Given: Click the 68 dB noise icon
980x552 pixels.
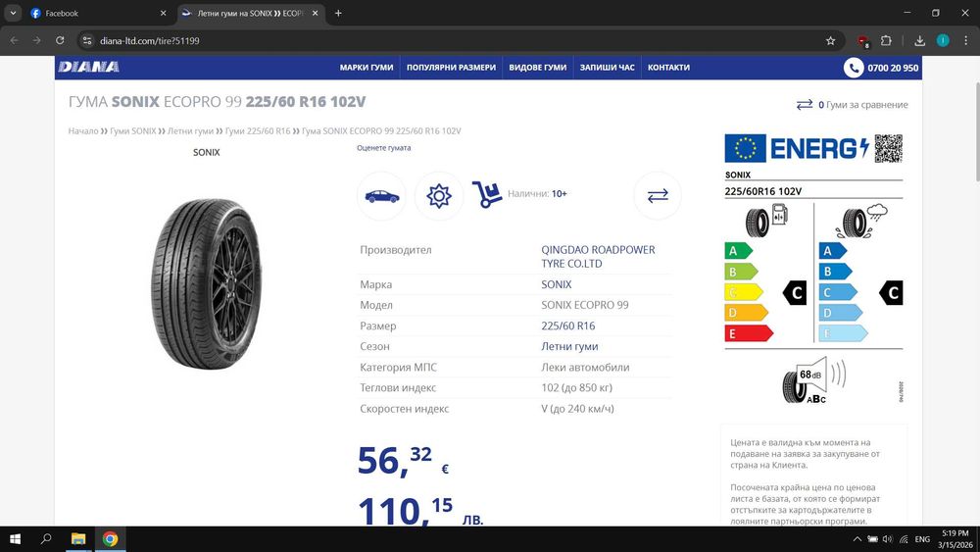Looking at the screenshot, I should (x=813, y=380).
